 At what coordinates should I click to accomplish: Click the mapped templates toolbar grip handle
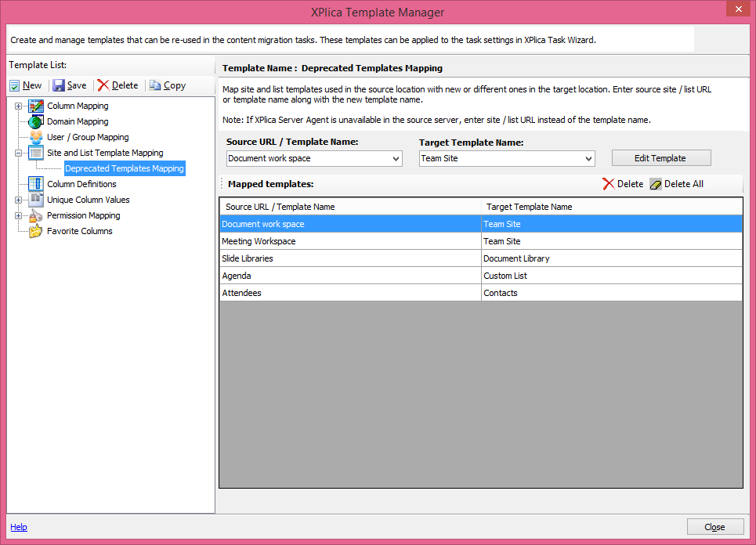click(222, 183)
